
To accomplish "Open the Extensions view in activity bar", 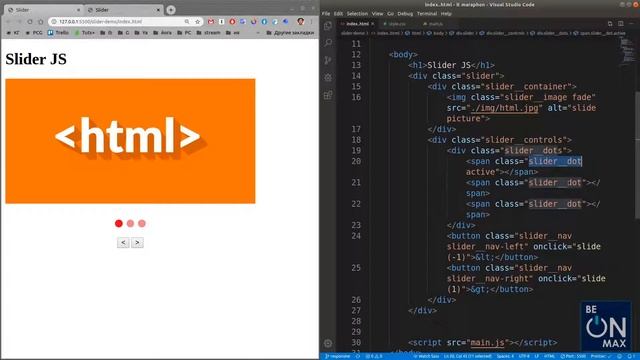I will point(328,95).
